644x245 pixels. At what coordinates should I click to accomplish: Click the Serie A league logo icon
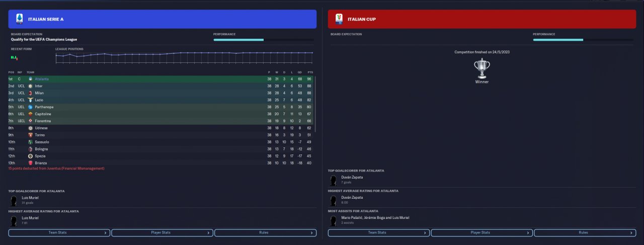(20, 19)
